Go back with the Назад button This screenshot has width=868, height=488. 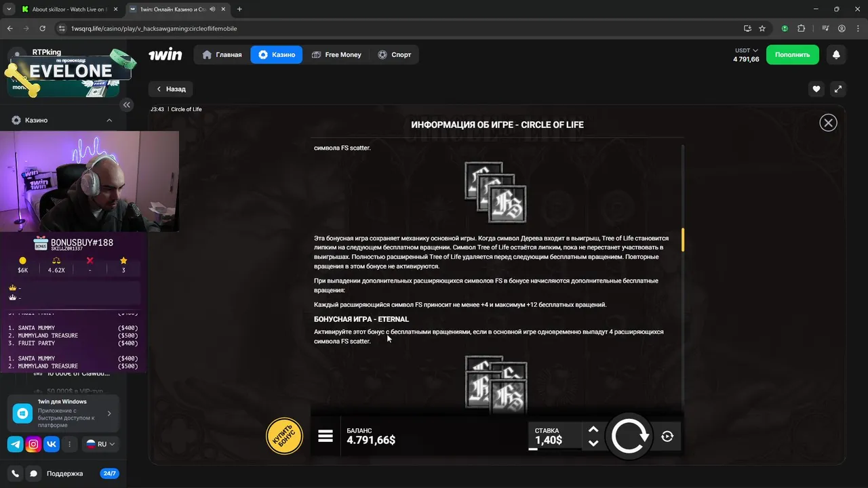[x=171, y=89]
